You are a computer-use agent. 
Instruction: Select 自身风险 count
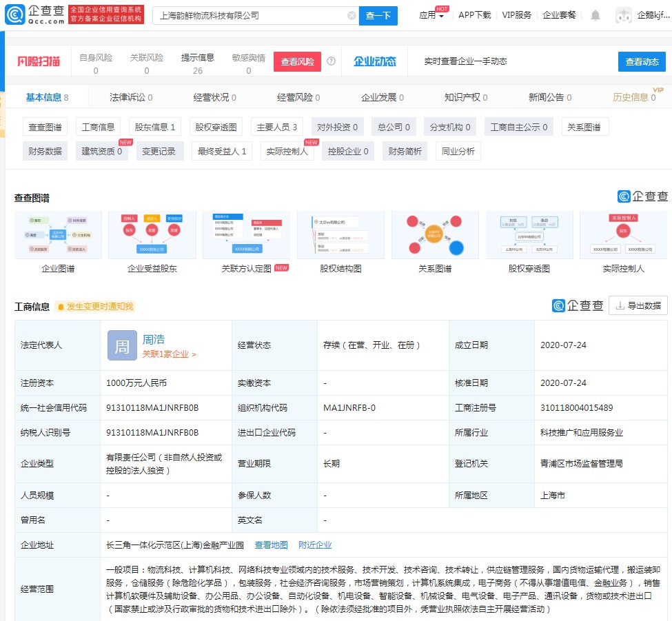coord(96,63)
